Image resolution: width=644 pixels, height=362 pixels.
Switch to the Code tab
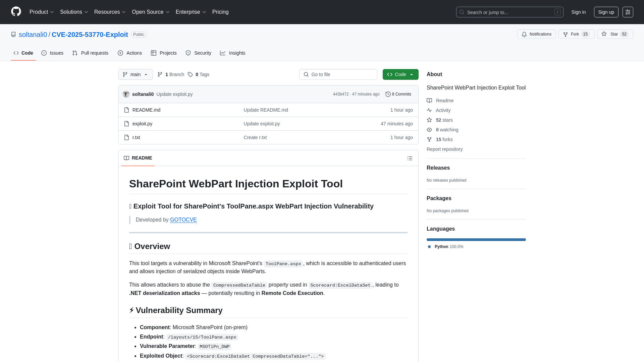click(x=23, y=53)
